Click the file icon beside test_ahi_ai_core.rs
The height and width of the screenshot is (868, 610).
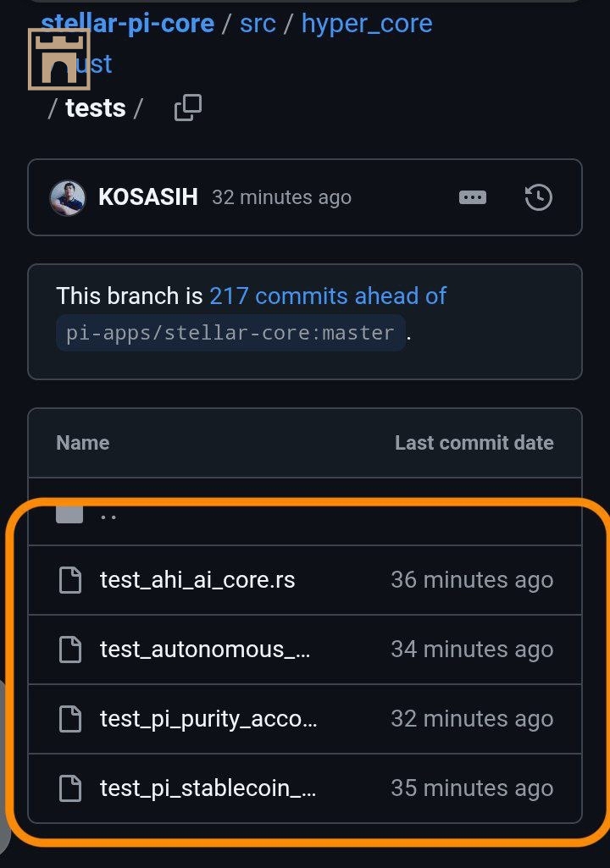[x=69, y=580]
